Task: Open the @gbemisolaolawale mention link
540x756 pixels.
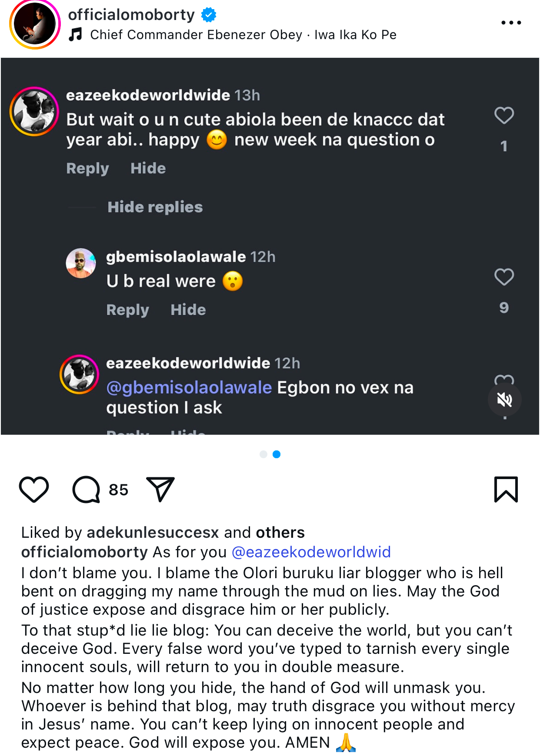Action: point(189,387)
